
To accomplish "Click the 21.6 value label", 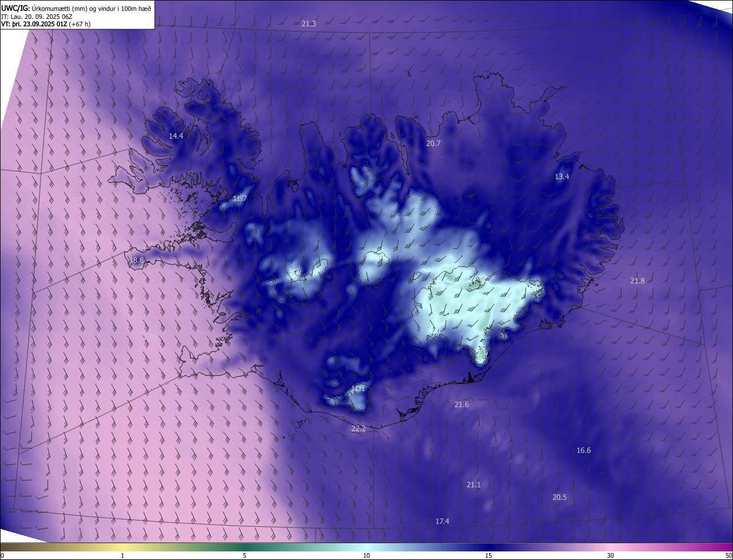I will click(x=462, y=405).
